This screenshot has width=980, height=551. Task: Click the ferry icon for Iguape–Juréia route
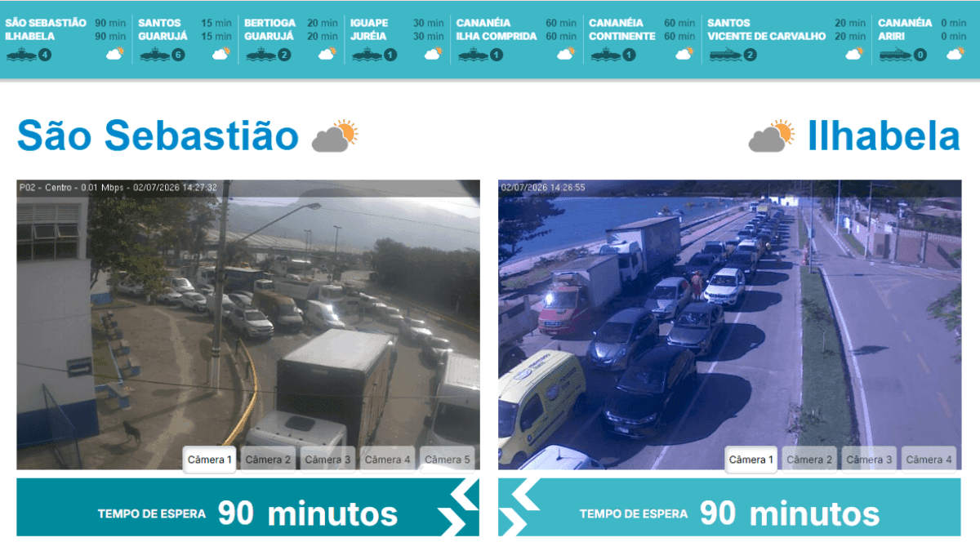pyautogui.click(x=367, y=55)
